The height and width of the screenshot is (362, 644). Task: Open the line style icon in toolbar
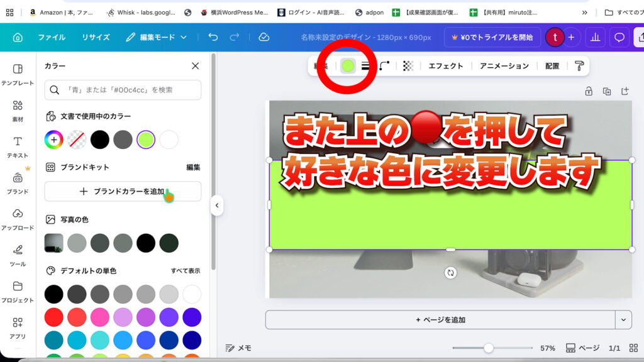(365, 66)
